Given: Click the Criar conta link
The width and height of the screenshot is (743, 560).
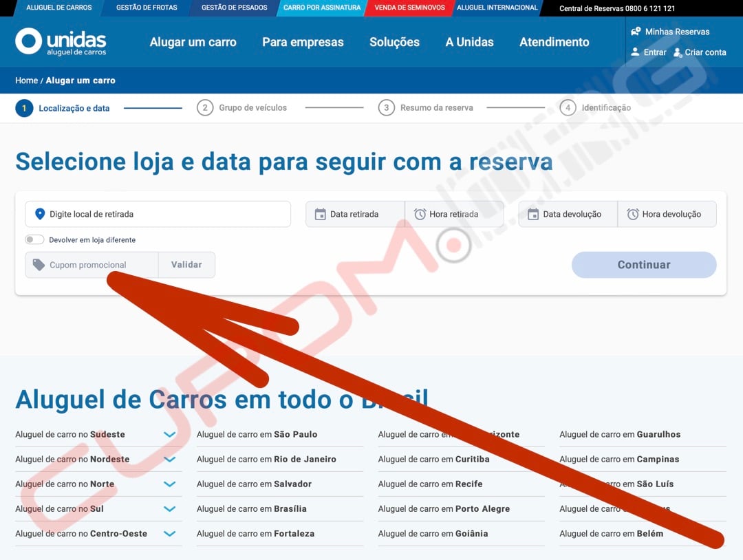Looking at the screenshot, I should click(x=706, y=52).
